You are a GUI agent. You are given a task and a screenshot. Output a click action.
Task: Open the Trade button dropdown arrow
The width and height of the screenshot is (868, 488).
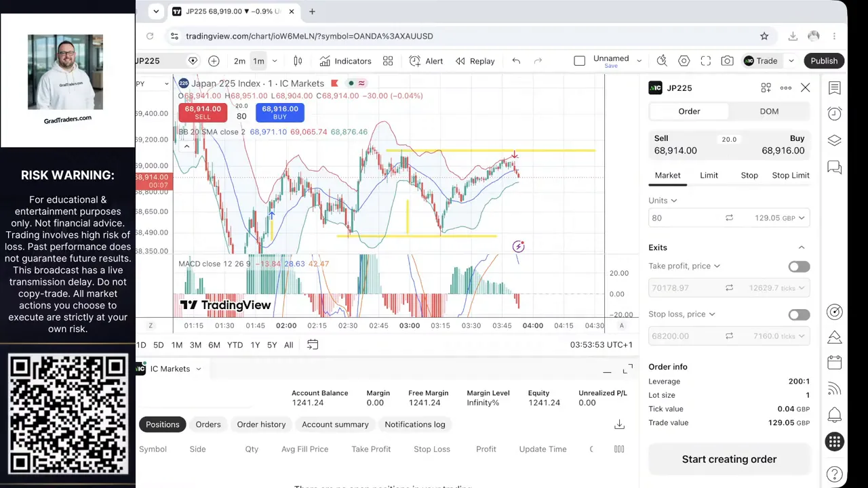[791, 61]
